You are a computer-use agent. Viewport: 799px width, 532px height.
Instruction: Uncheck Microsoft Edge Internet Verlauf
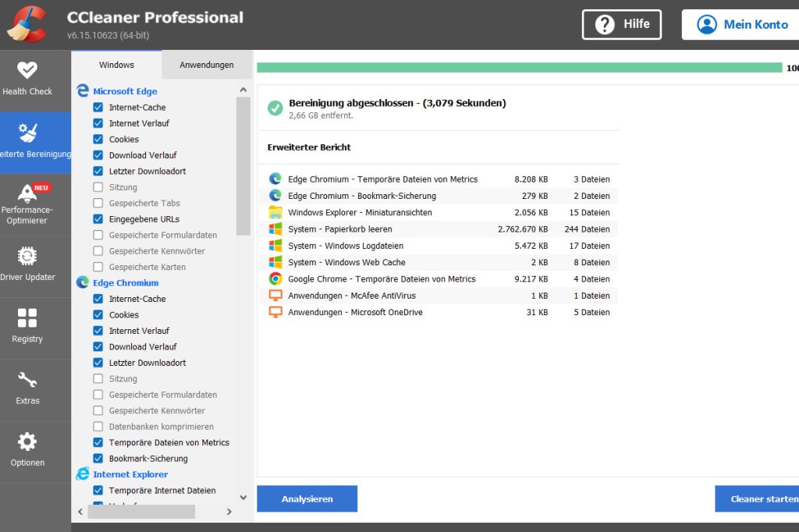pos(98,123)
